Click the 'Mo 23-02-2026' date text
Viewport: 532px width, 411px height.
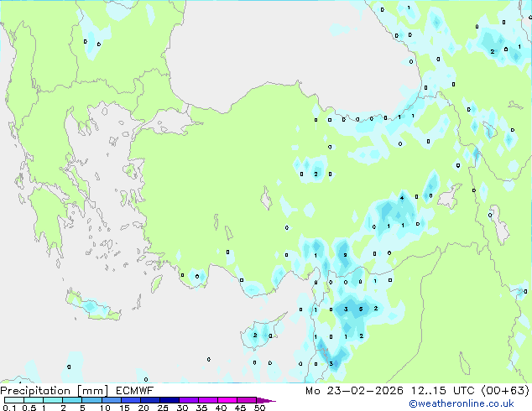(355, 391)
